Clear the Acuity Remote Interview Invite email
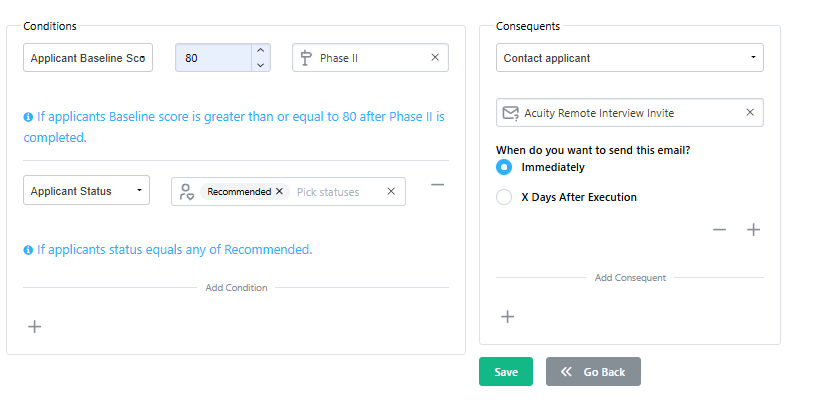831x415 pixels. [x=750, y=112]
